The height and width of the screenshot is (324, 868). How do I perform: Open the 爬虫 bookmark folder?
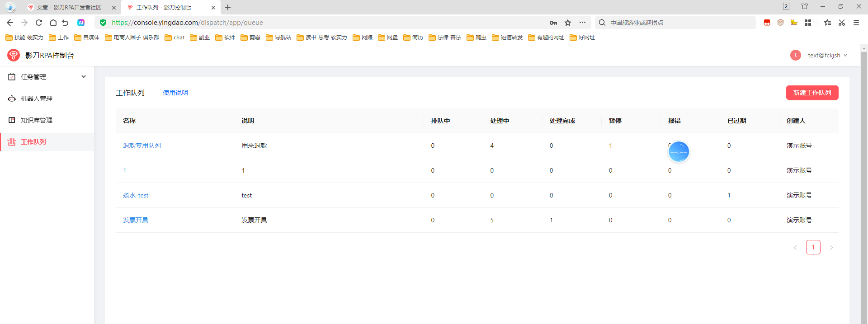476,38
